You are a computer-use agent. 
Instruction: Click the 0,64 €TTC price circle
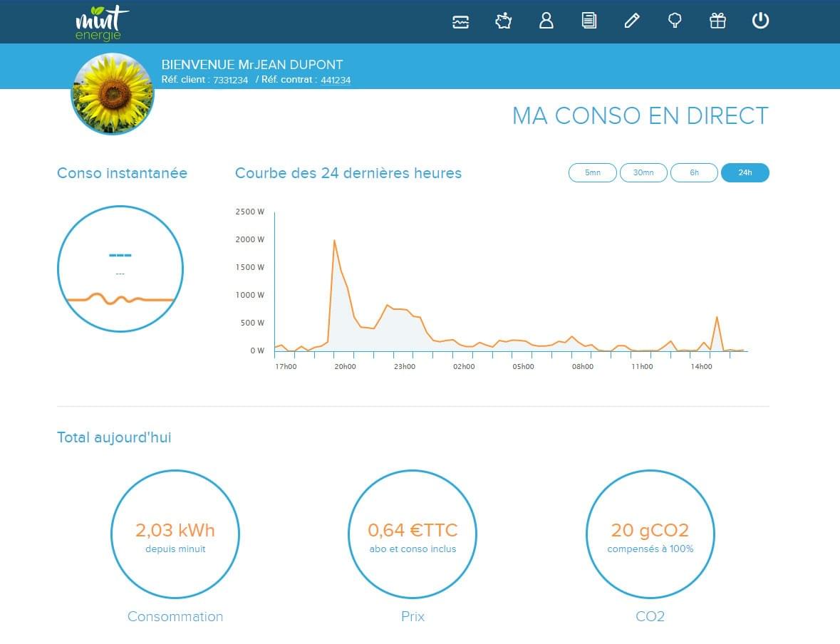(413, 534)
